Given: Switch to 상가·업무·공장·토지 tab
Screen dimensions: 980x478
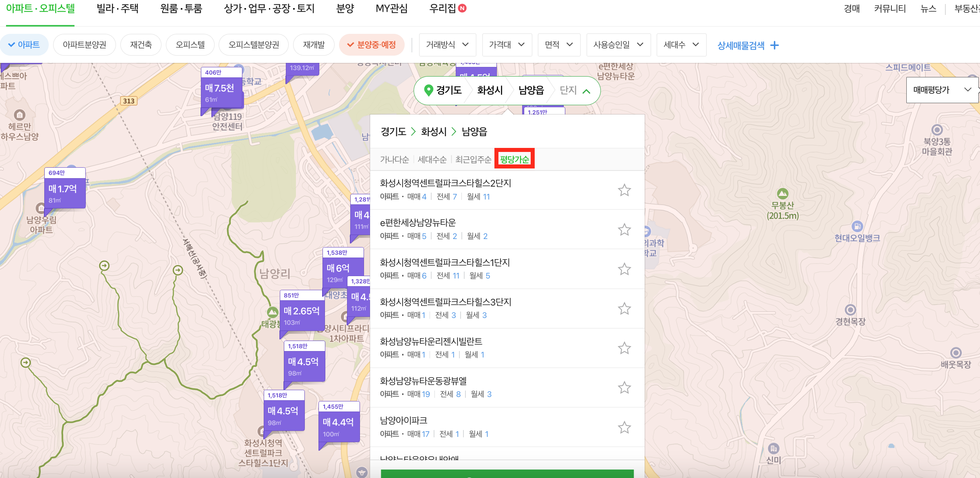Looking at the screenshot, I should pos(269,8).
